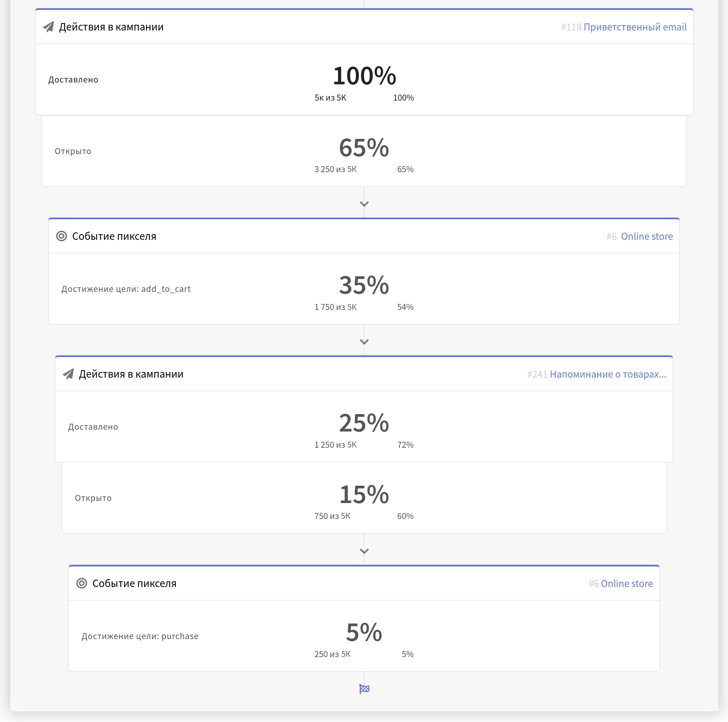
Task: Click the target icon in the purchase pixel block
Action: coord(82,583)
